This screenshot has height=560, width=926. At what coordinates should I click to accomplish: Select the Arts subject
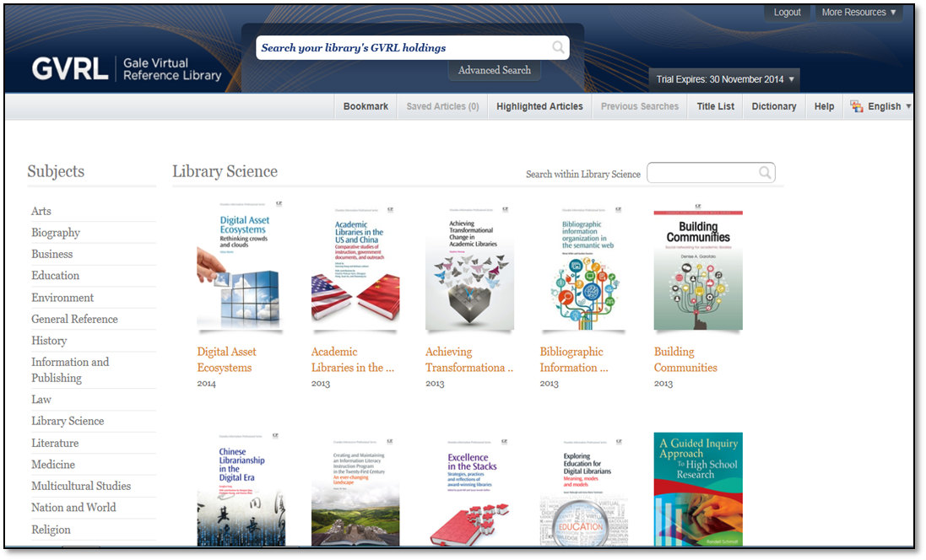(x=41, y=211)
